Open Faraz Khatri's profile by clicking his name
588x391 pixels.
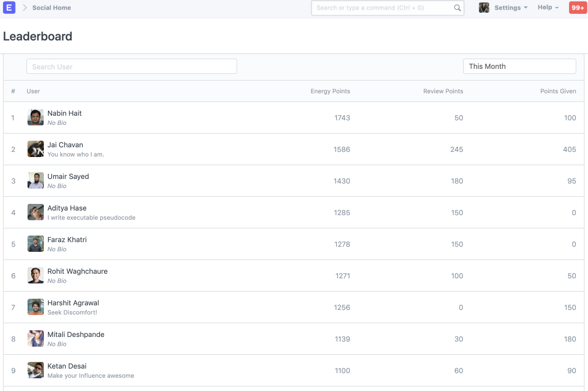click(x=67, y=239)
